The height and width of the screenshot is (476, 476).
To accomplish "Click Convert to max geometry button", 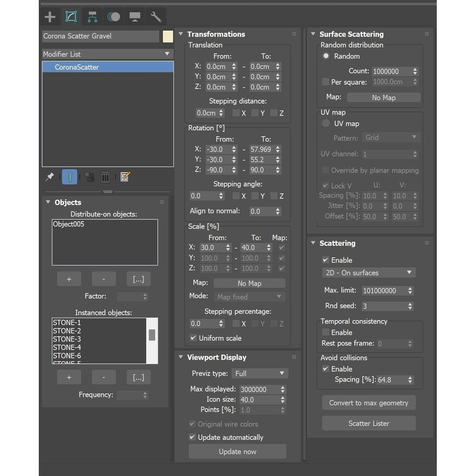I will click(x=368, y=402).
